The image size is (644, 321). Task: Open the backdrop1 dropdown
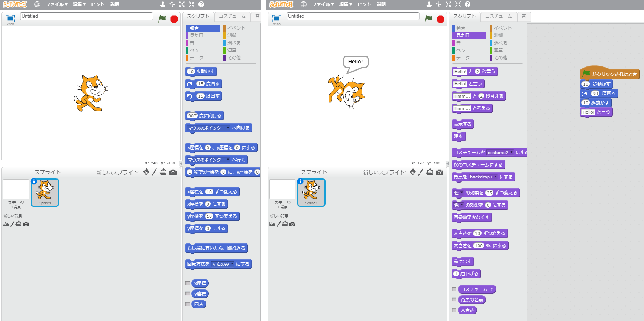(x=483, y=177)
